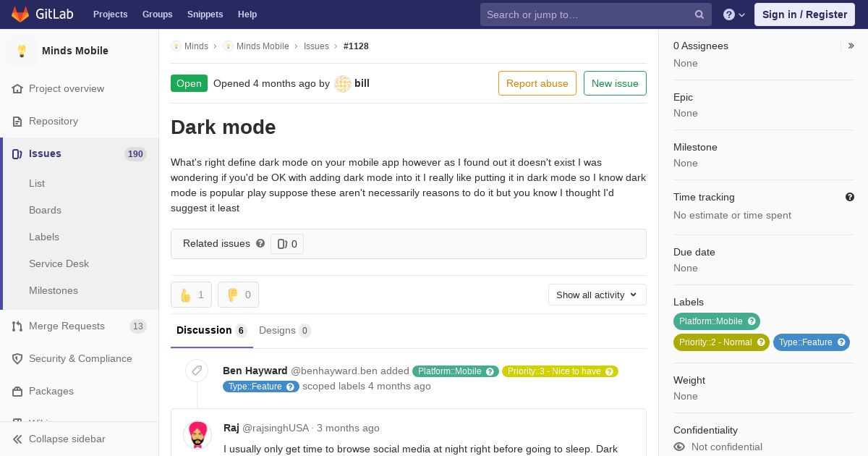Select the Discussion tab

211,330
